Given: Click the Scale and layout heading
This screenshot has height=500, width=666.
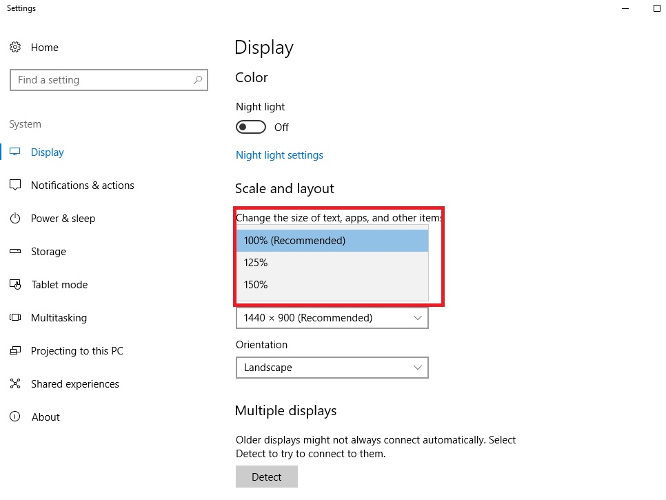Looking at the screenshot, I should 285,188.
